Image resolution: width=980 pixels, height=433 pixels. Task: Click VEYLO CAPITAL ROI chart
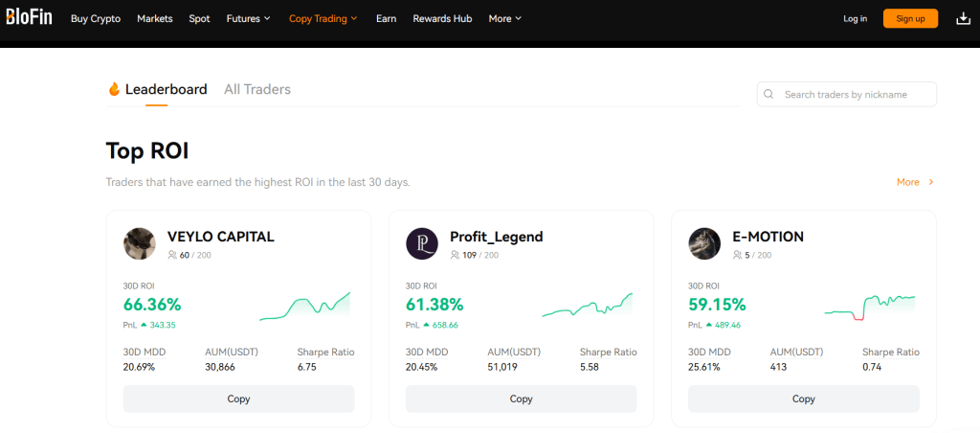pos(304,306)
